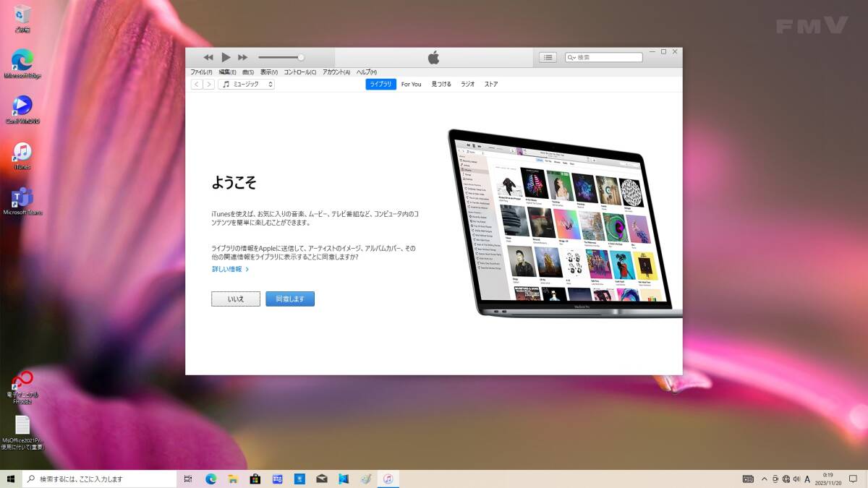Show hidden system tray icons chevron
Image resolution: width=868 pixels, height=488 pixels.
(x=764, y=479)
